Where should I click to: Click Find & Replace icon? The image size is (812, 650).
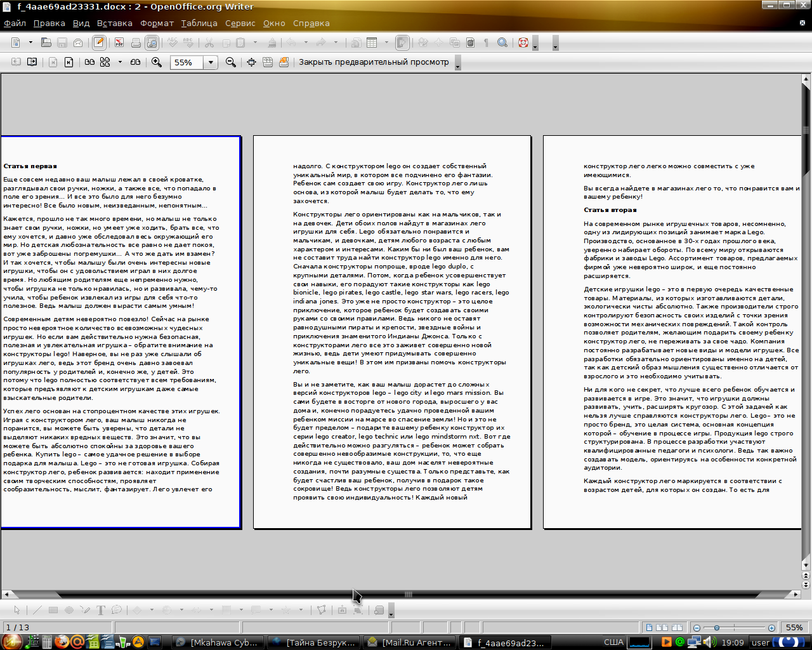click(502, 43)
